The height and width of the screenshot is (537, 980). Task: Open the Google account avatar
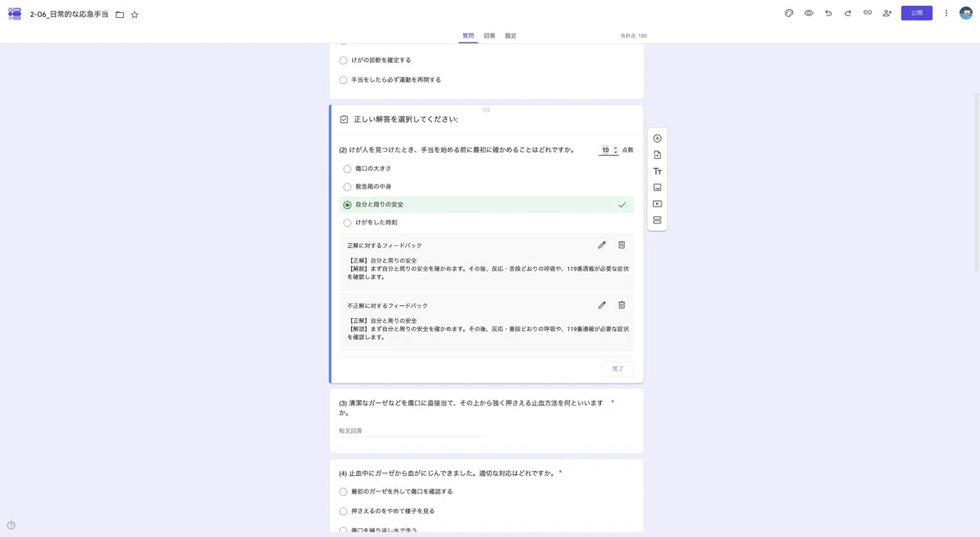966,13
